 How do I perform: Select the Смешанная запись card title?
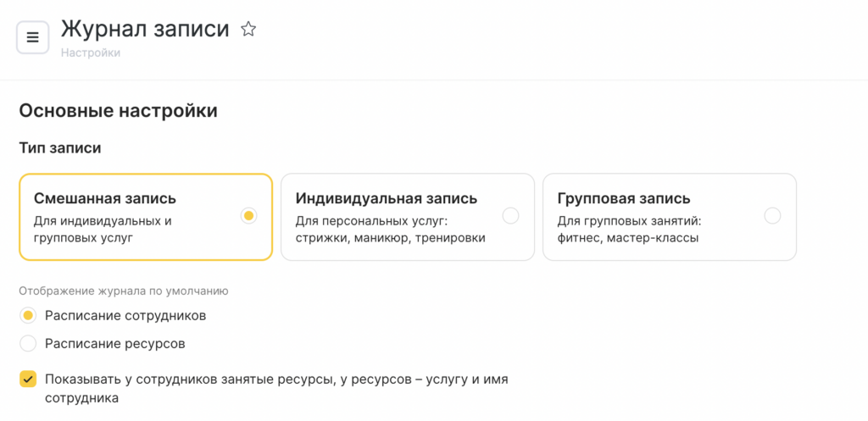(105, 198)
